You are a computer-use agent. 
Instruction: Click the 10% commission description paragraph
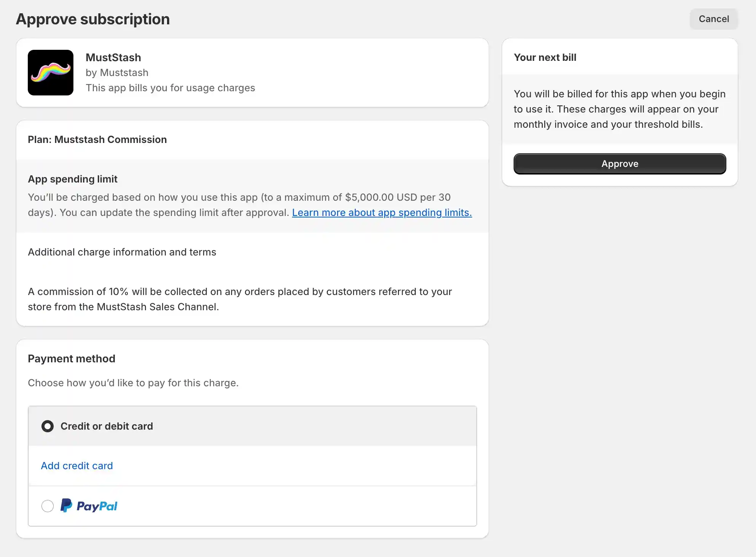coord(240,299)
